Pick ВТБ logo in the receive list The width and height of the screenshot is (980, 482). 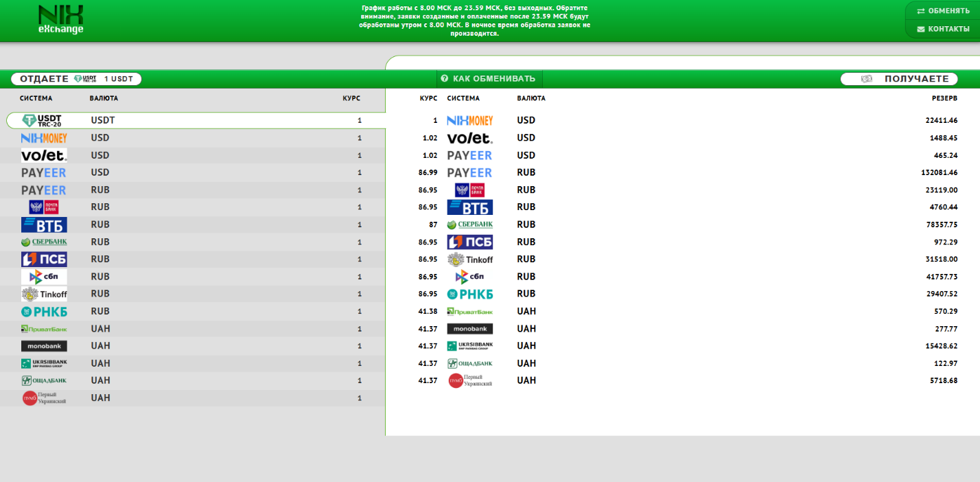470,207
